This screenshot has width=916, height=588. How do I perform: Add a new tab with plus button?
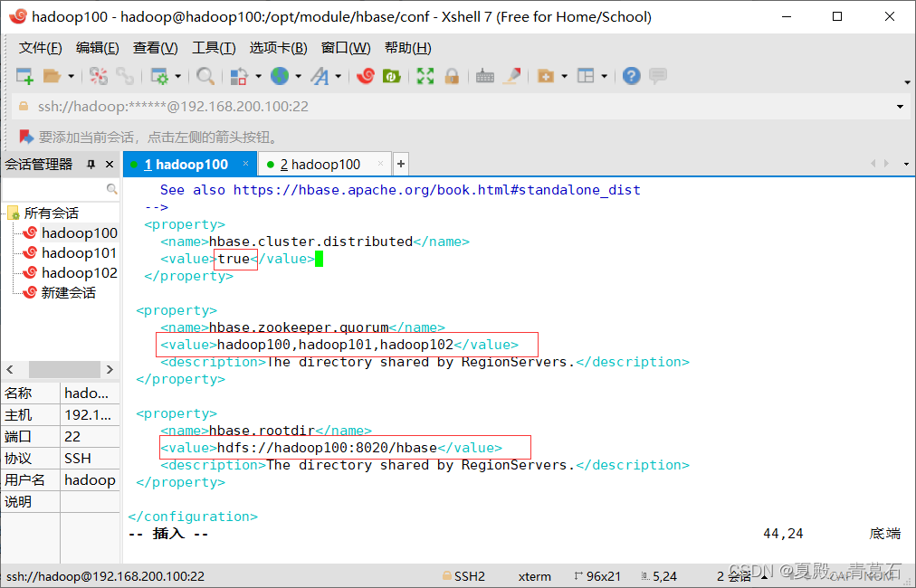click(x=401, y=164)
